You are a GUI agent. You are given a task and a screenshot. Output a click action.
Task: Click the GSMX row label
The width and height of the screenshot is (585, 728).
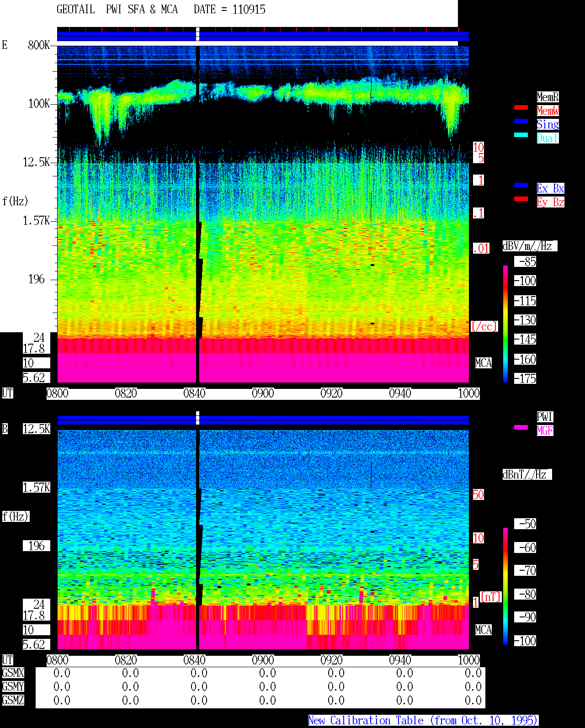13,673
